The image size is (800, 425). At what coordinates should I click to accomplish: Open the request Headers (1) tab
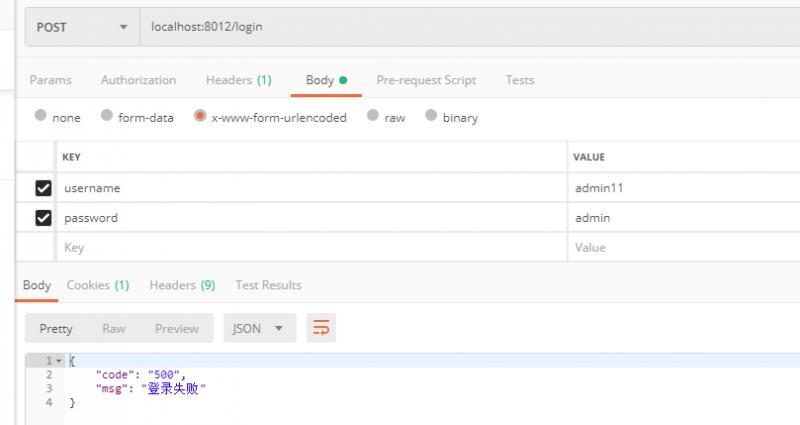(238, 80)
